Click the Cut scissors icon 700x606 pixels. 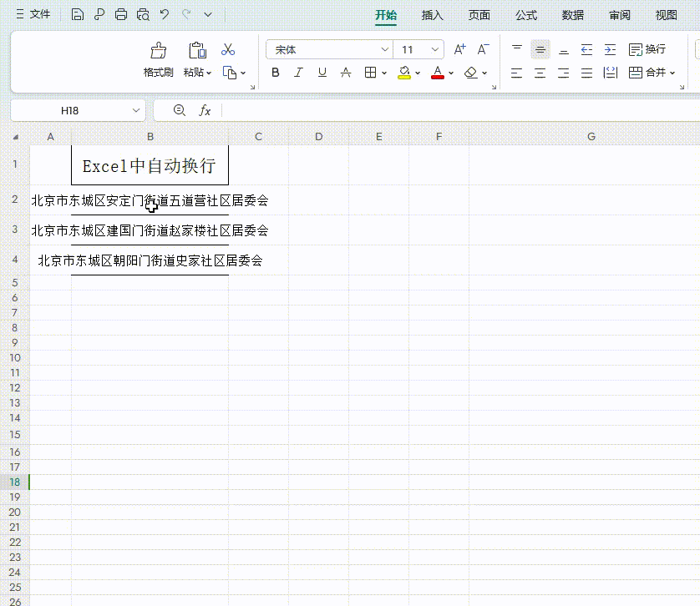tap(228, 49)
